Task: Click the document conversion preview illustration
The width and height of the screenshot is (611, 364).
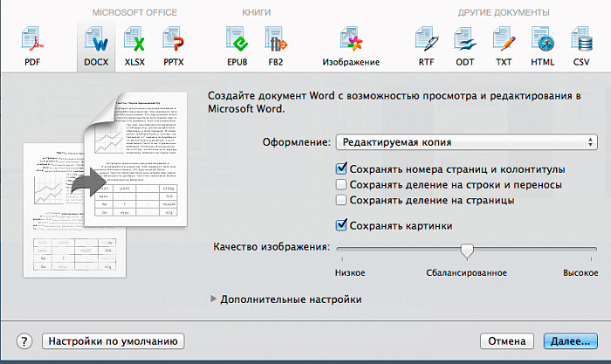Action: coord(106,184)
